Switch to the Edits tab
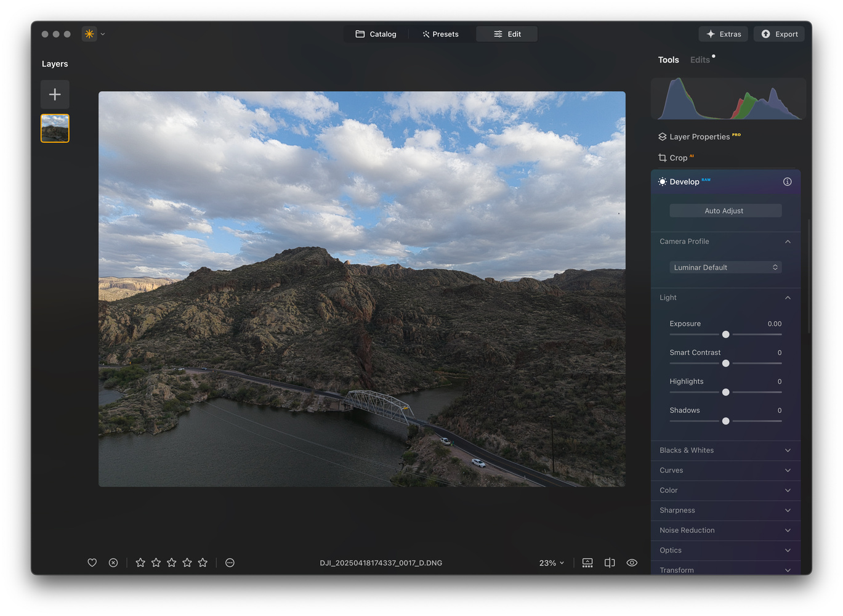The height and width of the screenshot is (616, 843). click(700, 60)
